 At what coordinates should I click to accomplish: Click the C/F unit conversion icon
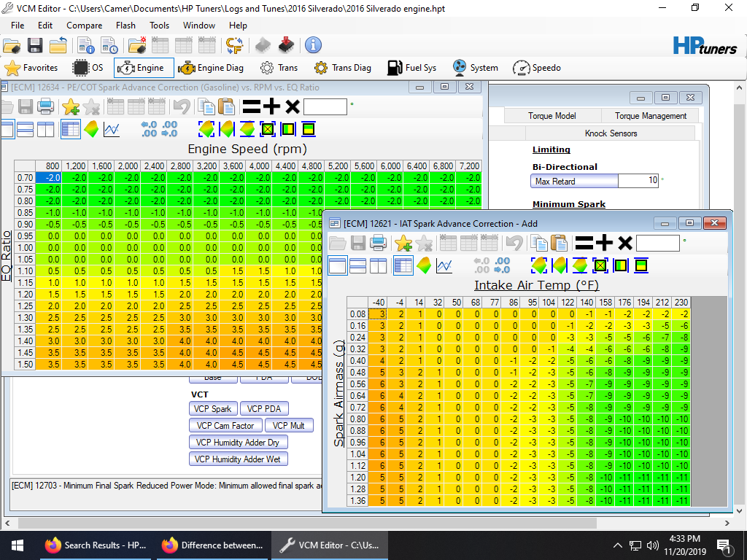click(234, 45)
